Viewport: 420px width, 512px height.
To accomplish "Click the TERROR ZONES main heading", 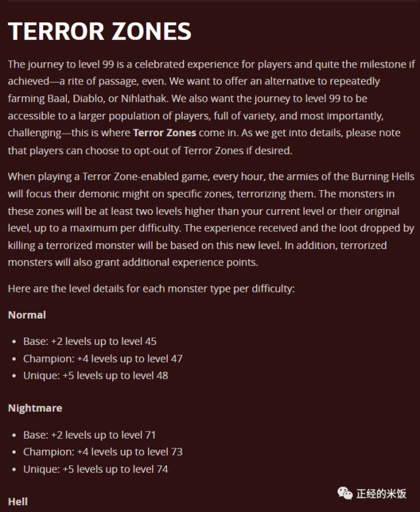I will pos(100,31).
